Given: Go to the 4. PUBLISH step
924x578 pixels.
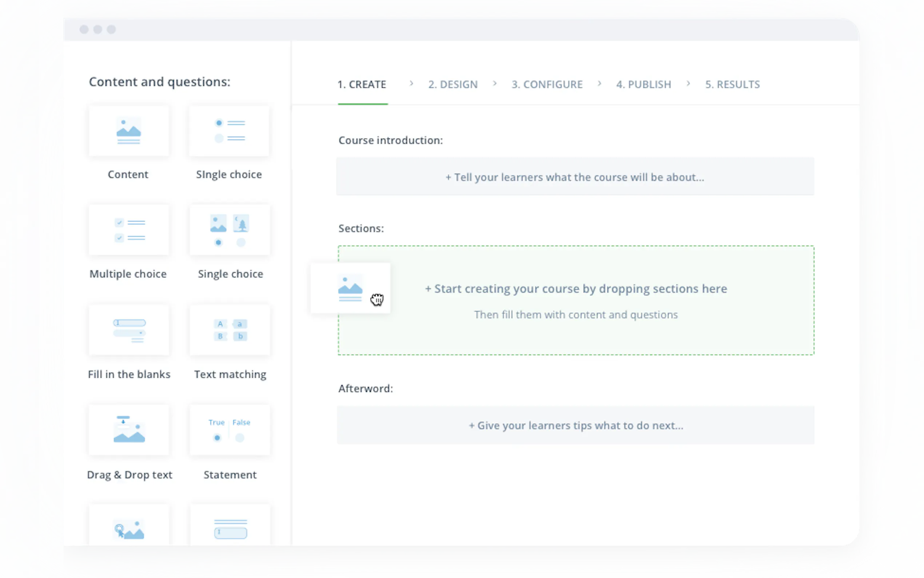Looking at the screenshot, I should pyautogui.click(x=643, y=84).
